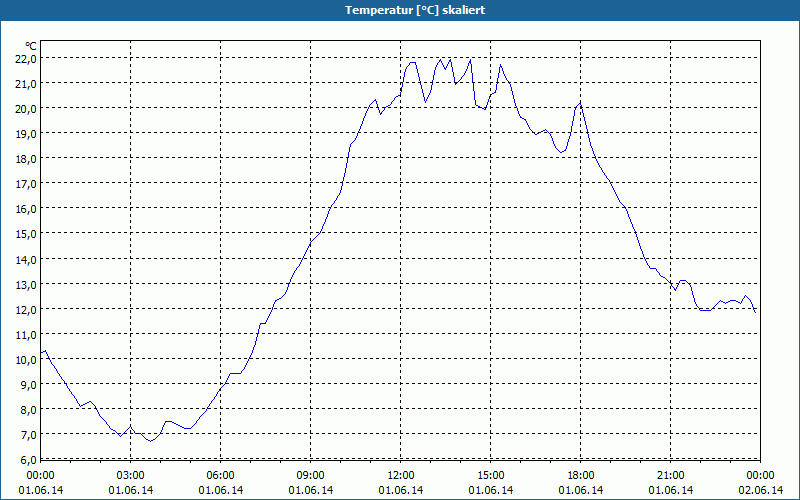Screen dimensions: 800x500
Task: Select the 21:00 time axis label
Action: point(670,476)
